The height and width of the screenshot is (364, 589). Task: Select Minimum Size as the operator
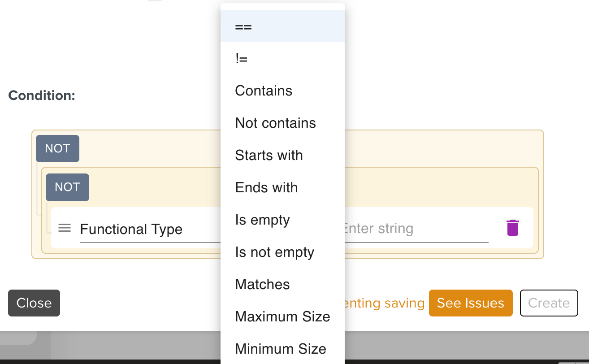281,349
